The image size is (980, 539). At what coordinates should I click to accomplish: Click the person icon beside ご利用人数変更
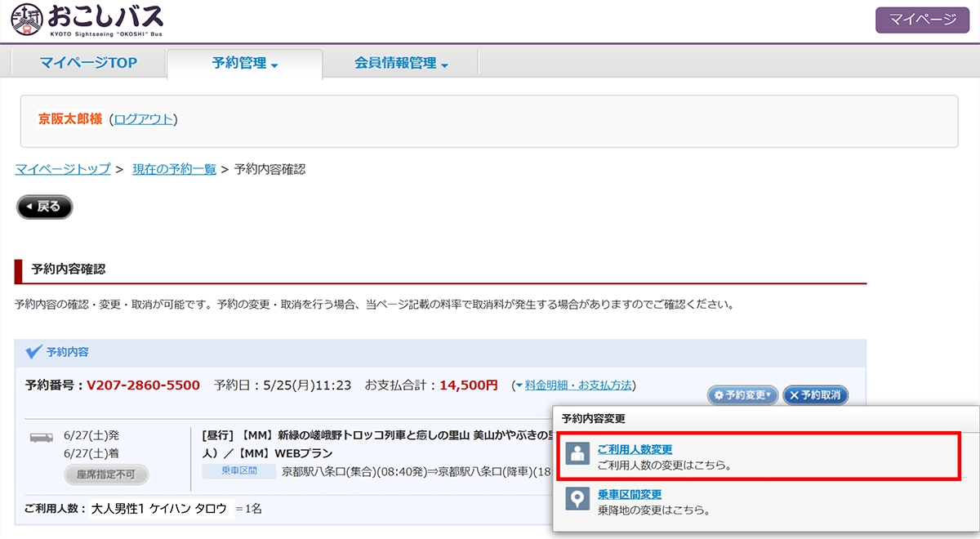coord(578,456)
